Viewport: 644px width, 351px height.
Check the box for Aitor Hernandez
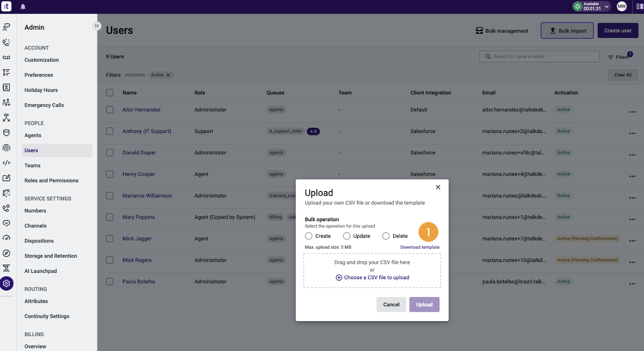coord(110,110)
